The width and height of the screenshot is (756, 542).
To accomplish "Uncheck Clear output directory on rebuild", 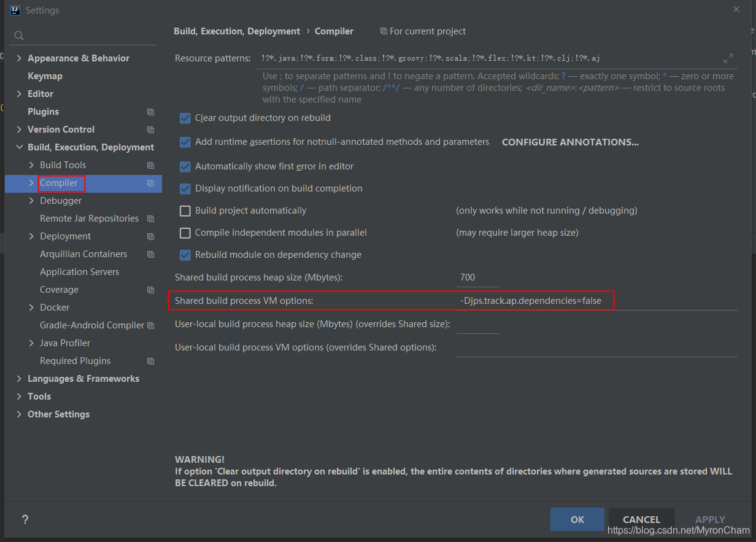I will [x=185, y=118].
